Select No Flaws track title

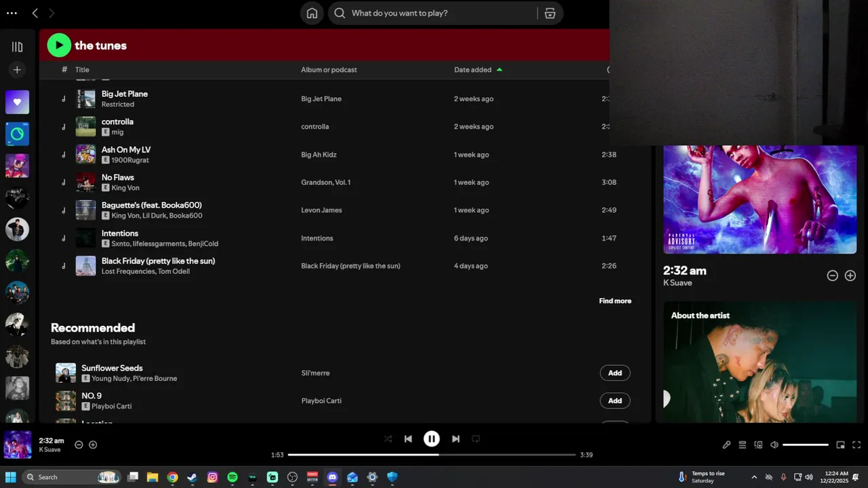pyautogui.click(x=118, y=177)
